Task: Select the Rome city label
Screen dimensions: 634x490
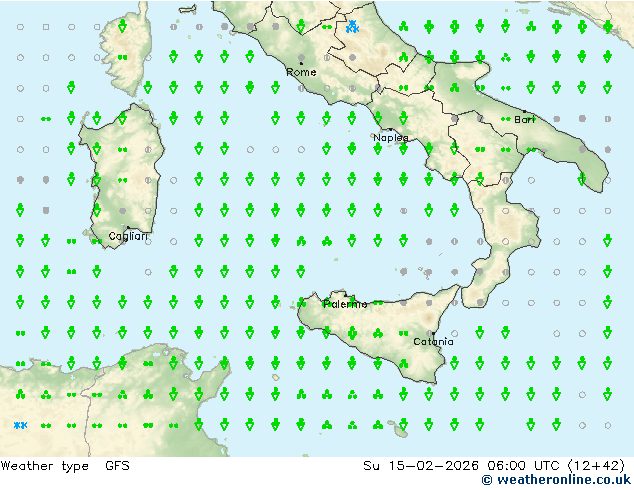Action: [x=301, y=72]
